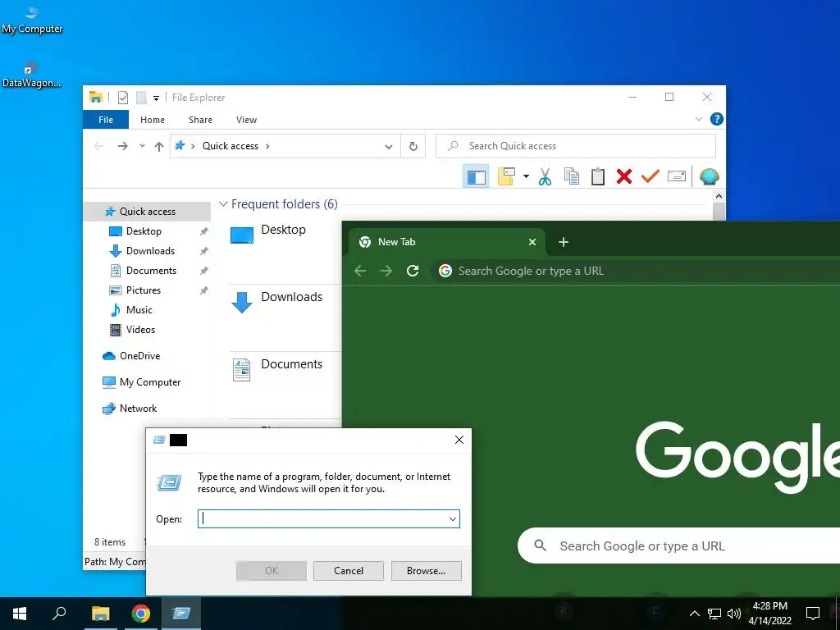Viewport: 840px width, 630px height.
Task: Open the Home ribbon tab
Action: tap(153, 120)
